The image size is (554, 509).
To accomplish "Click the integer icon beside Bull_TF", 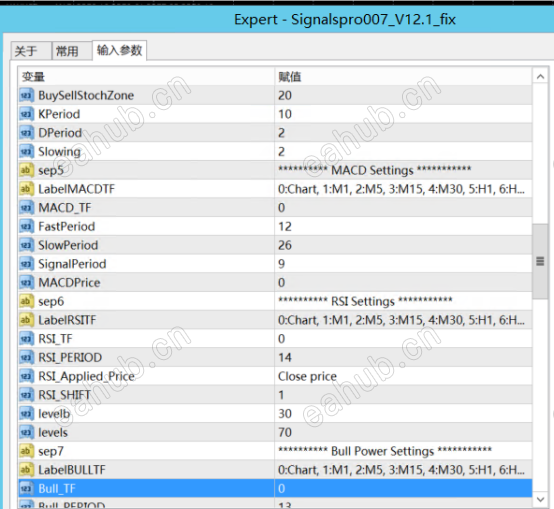I will [26, 489].
